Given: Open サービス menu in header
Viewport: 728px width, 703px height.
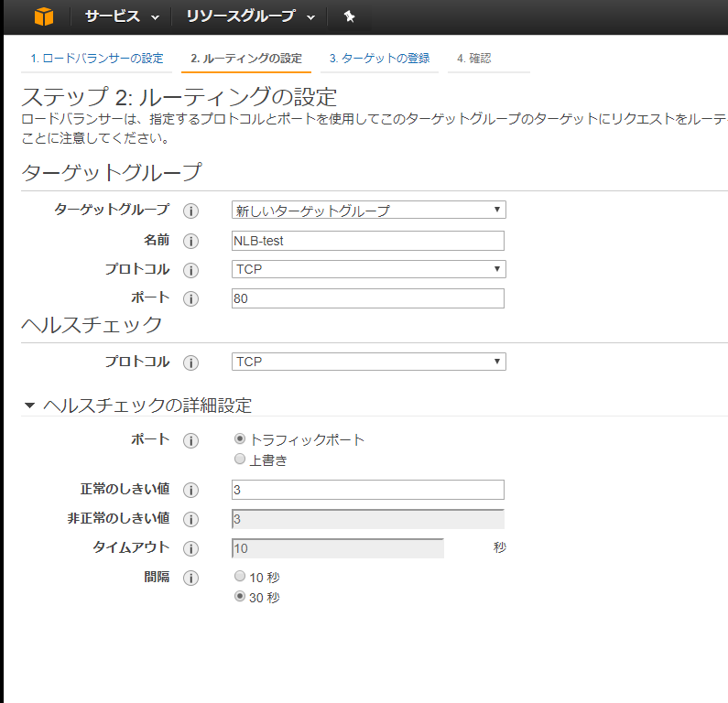Looking at the screenshot, I should pos(122,16).
